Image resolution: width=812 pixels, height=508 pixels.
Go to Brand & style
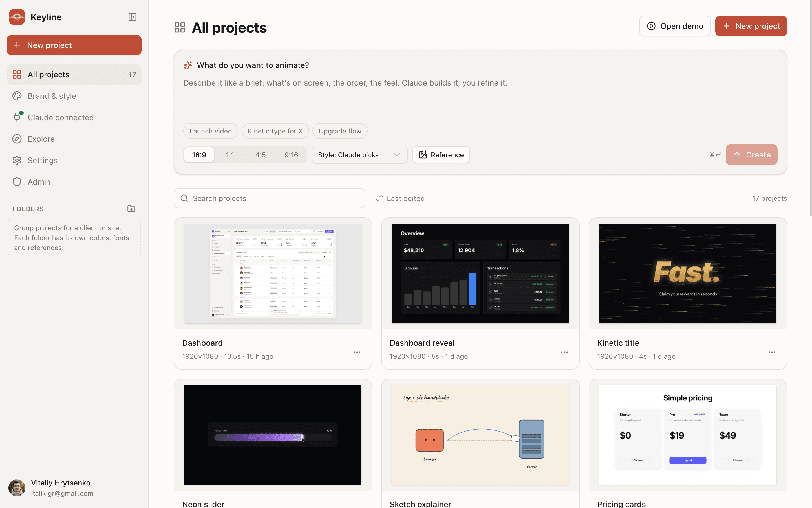tap(74, 96)
